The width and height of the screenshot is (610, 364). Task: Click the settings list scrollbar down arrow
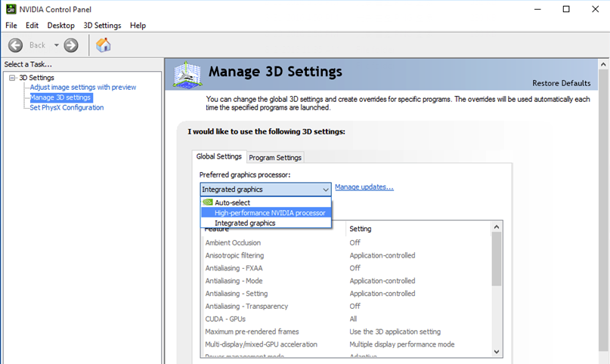[497, 352]
